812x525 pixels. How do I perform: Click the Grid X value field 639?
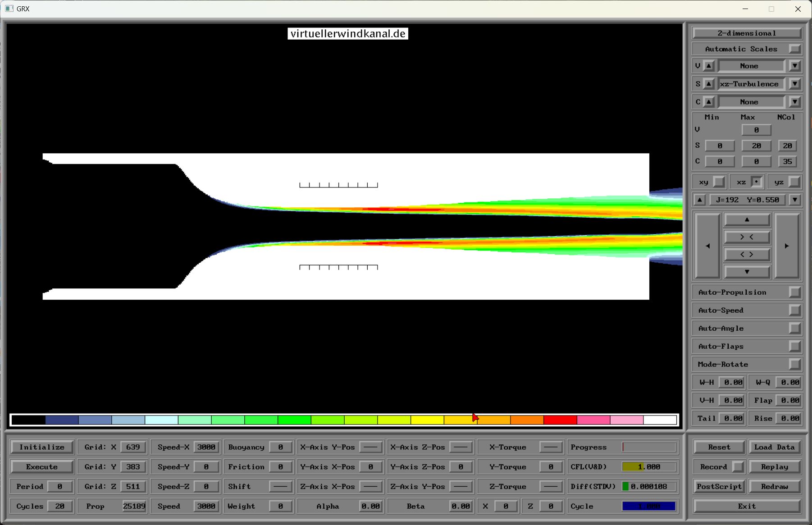coord(133,447)
